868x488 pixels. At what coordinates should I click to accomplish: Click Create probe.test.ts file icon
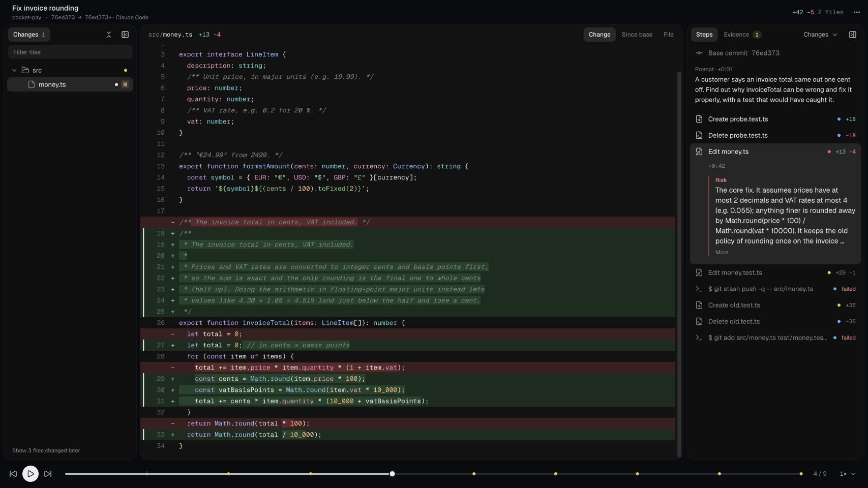(x=699, y=119)
